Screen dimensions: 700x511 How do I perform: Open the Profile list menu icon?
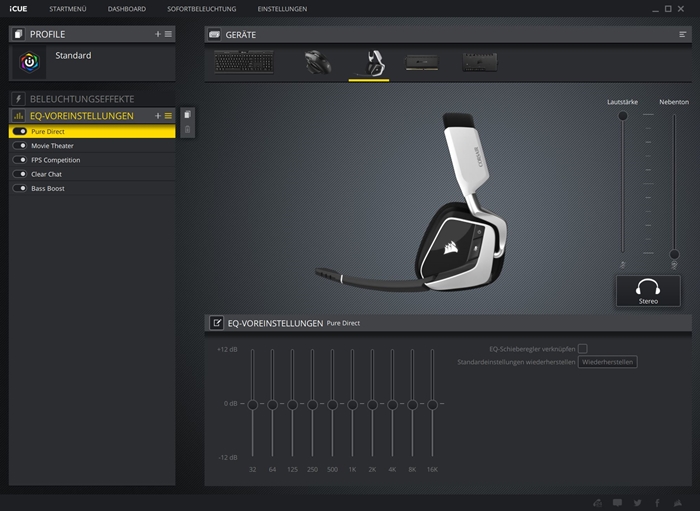click(168, 34)
